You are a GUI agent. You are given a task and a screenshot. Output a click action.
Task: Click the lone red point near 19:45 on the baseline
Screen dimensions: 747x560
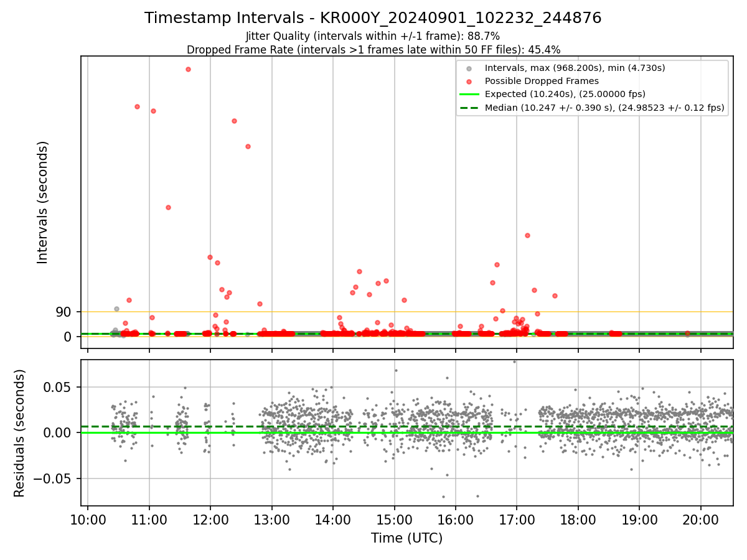coord(688,334)
